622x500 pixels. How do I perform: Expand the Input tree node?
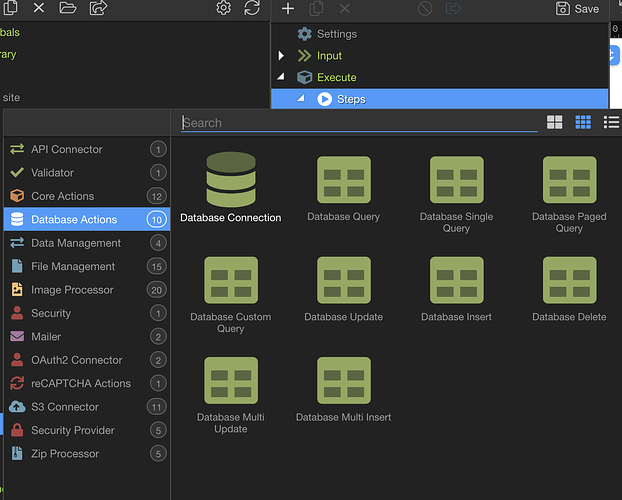tap(282, 56)
